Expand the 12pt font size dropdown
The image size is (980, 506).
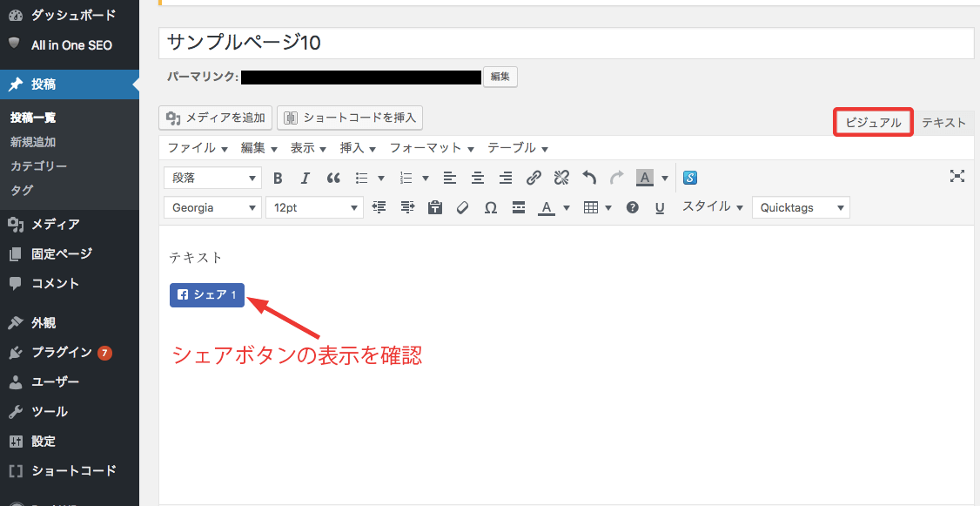pyautogui.click(x=314, y=208)
